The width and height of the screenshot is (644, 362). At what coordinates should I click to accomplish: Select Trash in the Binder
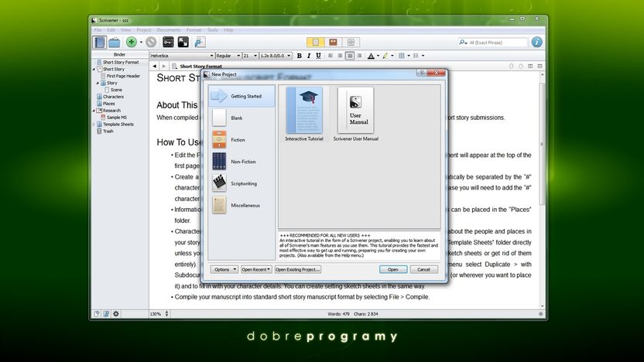[108, 131]
